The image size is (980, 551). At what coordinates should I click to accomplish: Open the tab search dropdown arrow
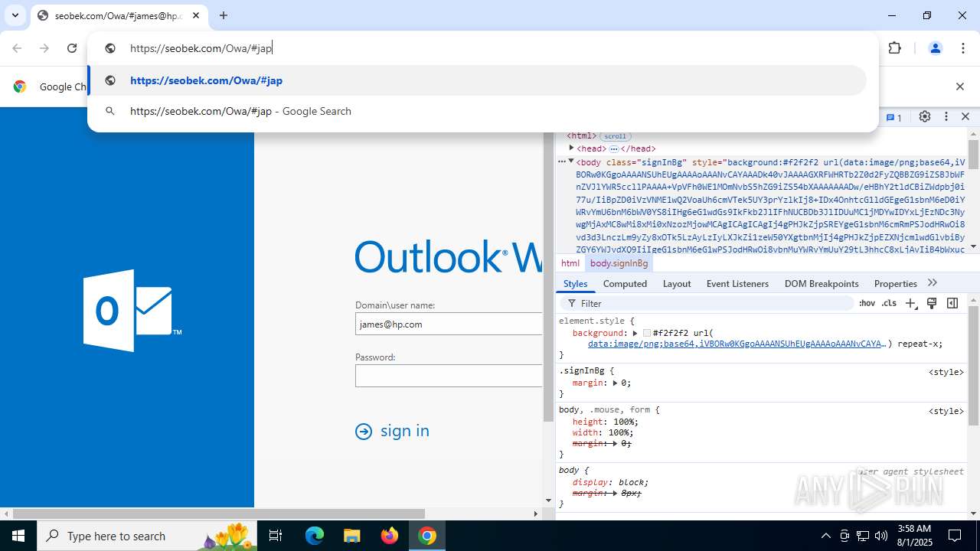(15, 15)
